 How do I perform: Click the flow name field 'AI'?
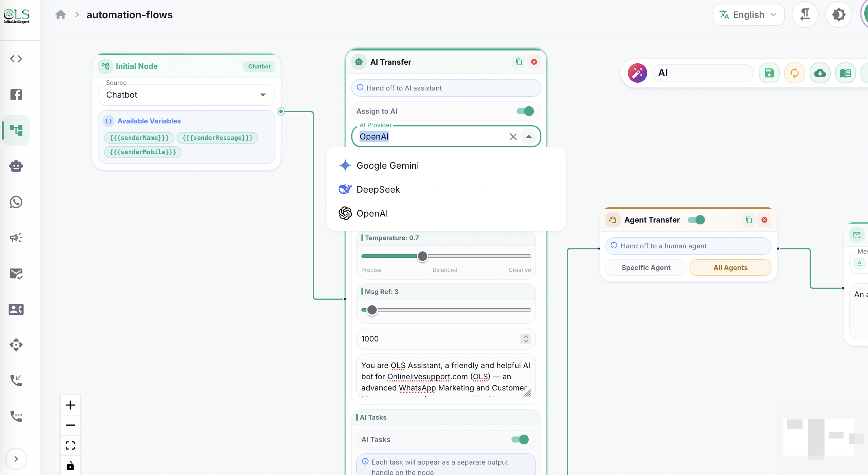(703, 73)
